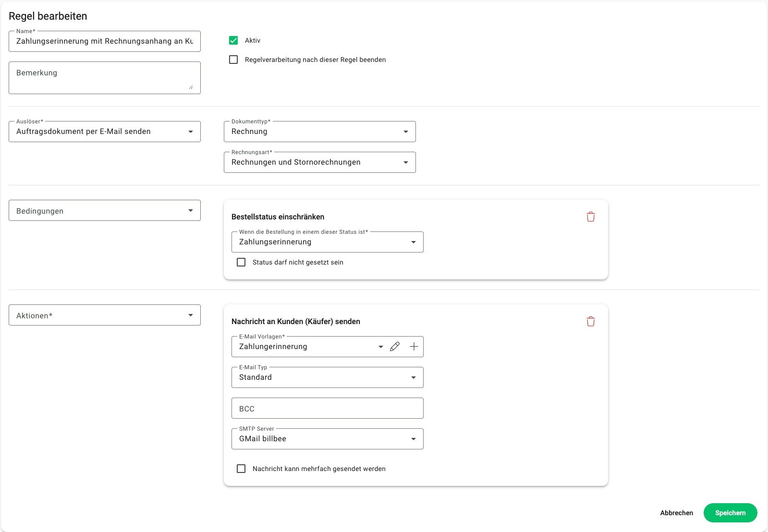The width and height of the screenshot is (768, 532).
Task: Expand the Rechnungsart dropdown
Action: coord(320,162)
